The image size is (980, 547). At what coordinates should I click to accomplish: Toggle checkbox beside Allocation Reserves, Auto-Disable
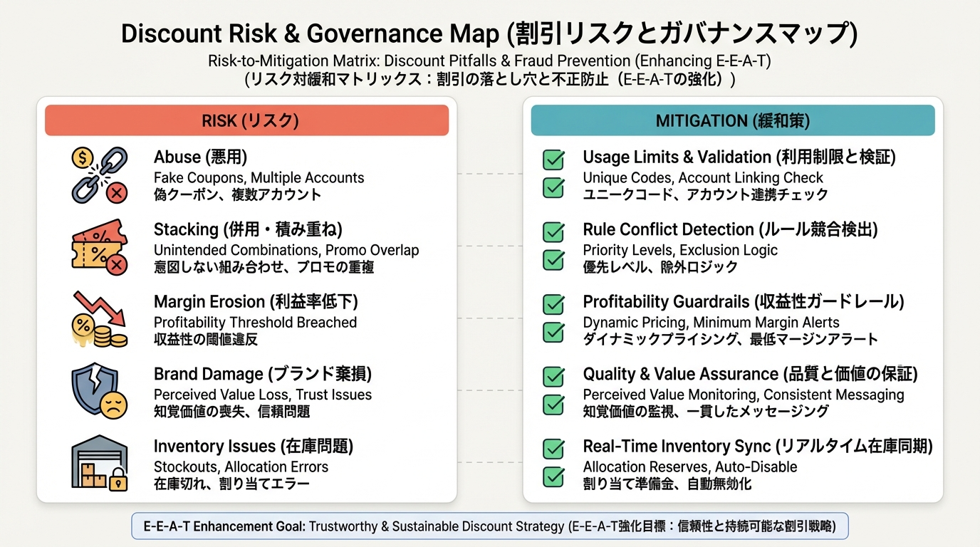point(553,476)
